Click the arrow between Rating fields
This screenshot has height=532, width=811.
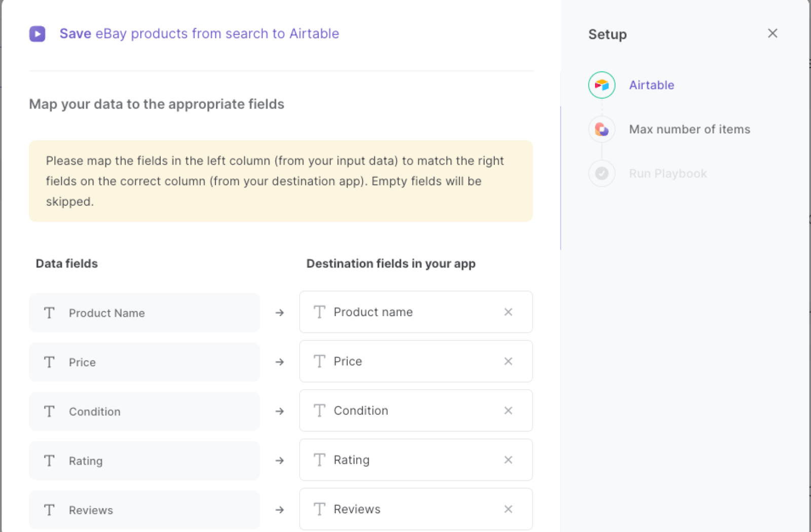tap(279, 461)
